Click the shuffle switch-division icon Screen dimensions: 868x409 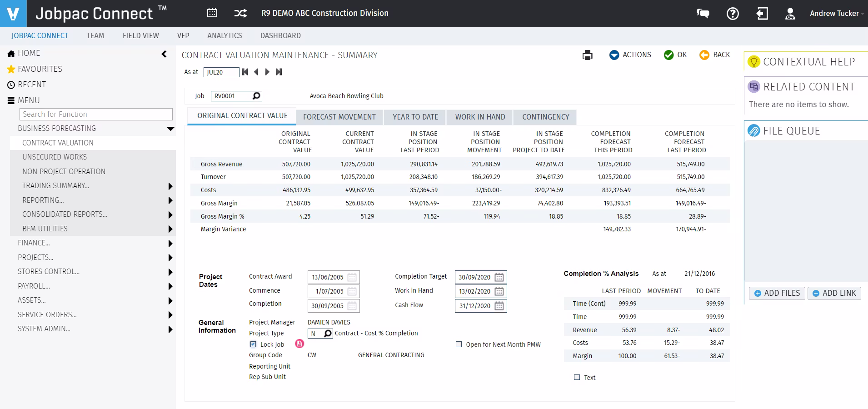click(240, 13)
